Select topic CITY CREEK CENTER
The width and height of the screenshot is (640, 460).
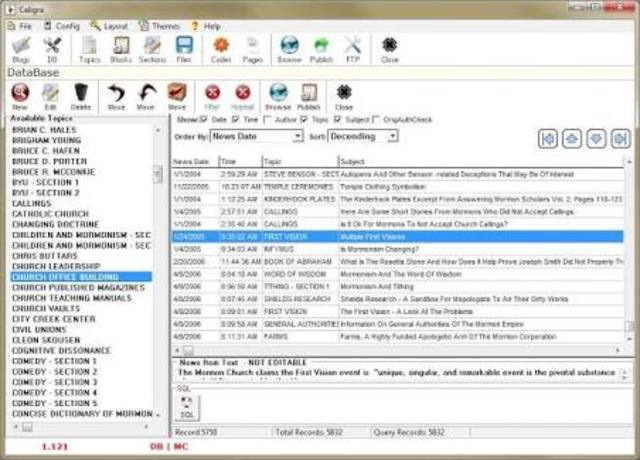[x=53, y=319]
